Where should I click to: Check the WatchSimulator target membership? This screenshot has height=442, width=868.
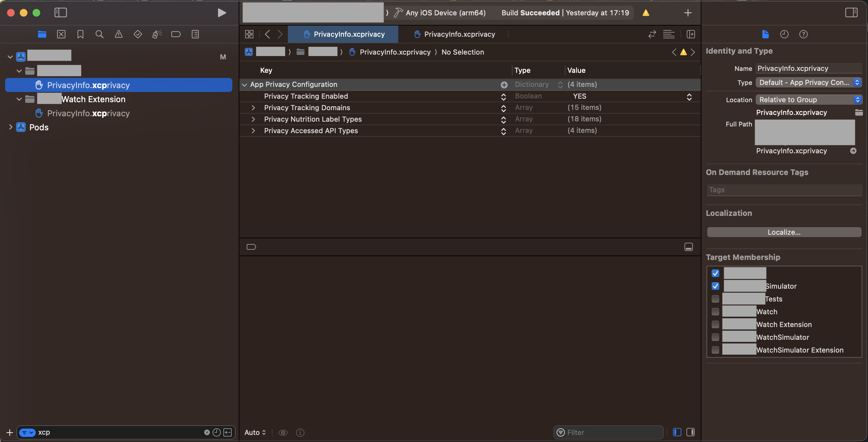[715, 337]
